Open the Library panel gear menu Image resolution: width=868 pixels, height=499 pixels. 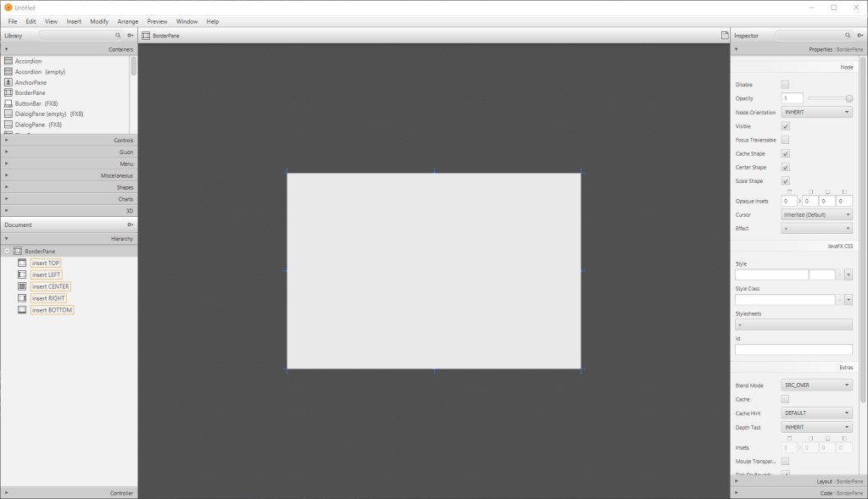click(x=130, y=36)
